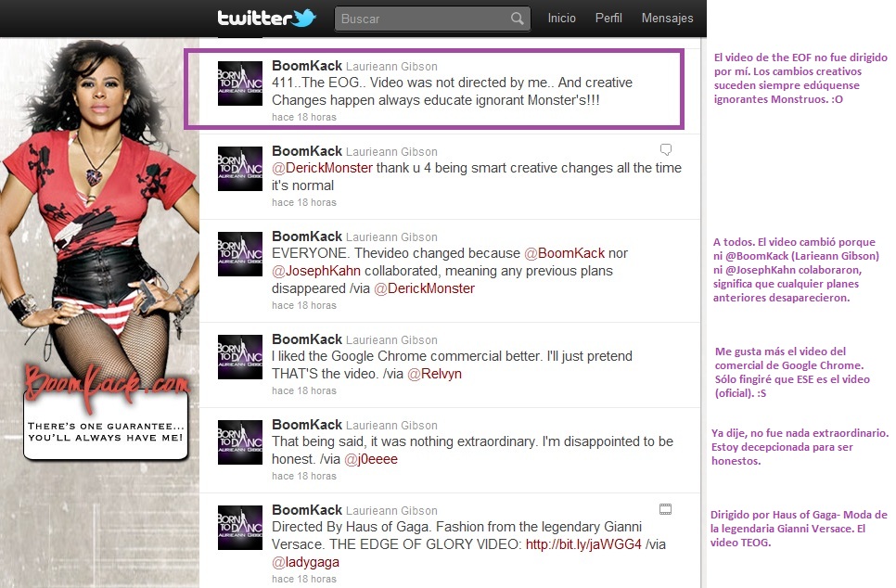Open avatar of 'nothing extraordinary' tweet
The height and width of the screenshot is (588, 896).
tap(240, 442)
